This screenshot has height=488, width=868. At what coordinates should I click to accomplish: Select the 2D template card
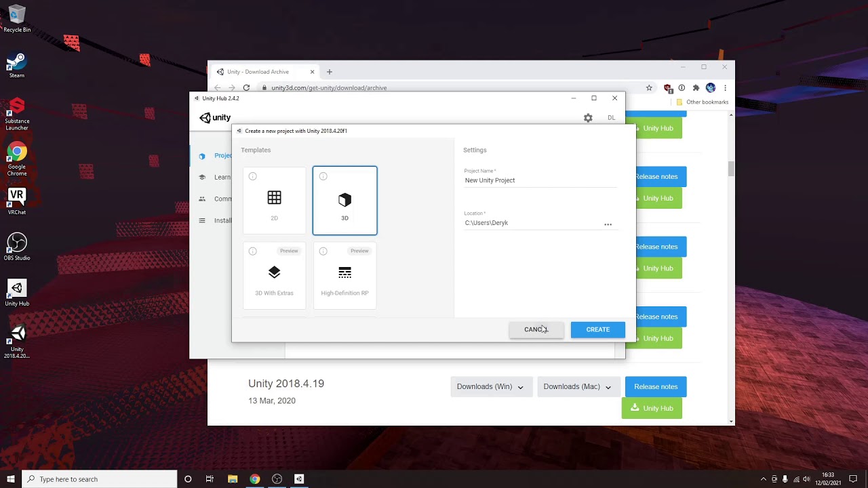click(274, 201)
